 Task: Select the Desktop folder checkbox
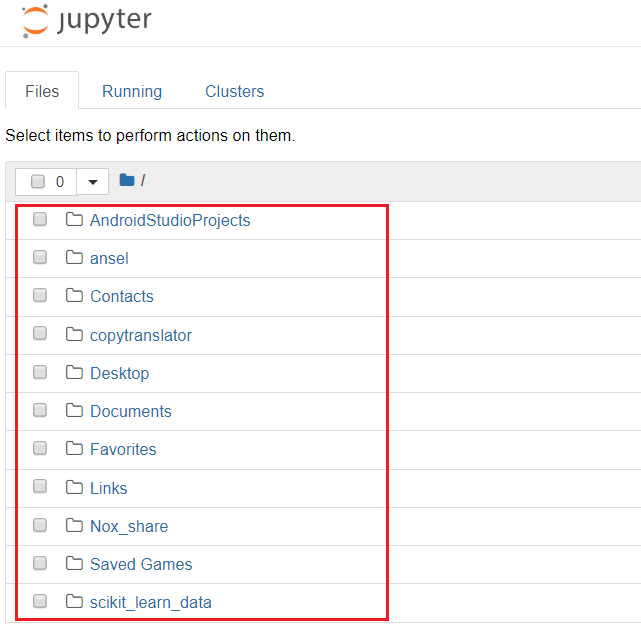coord(40,372)
